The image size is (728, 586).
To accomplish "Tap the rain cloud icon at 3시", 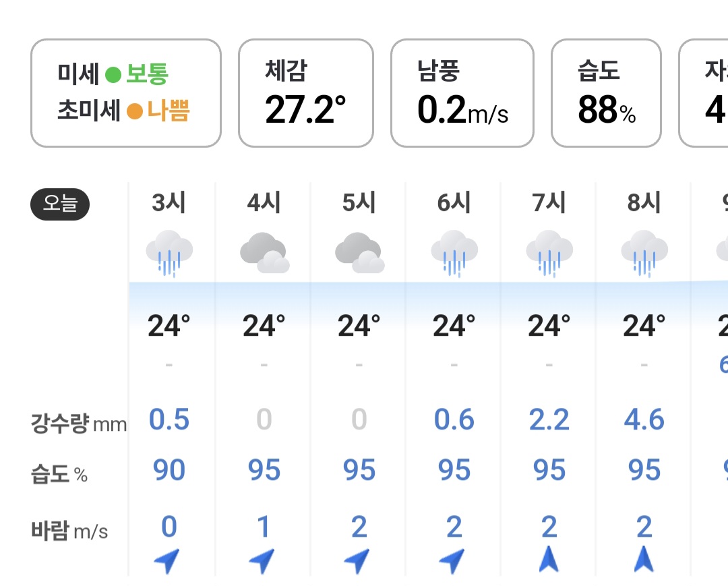I will coord(169,254).
